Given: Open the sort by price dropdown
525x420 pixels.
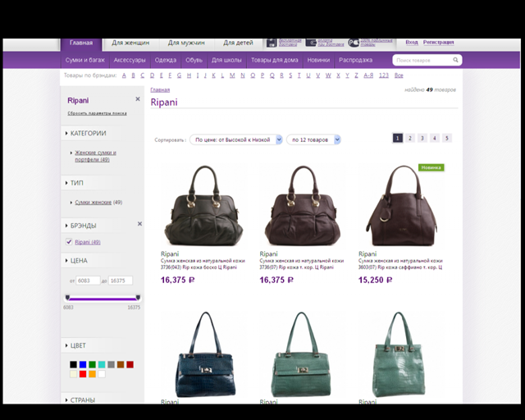Looking at the screenshot, I should point(236,139).
